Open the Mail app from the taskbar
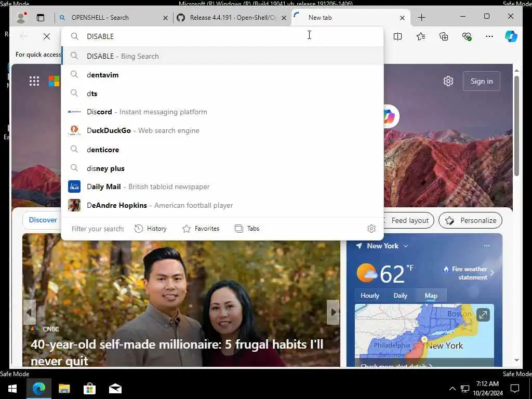Screen dimensions: 532x399 coord(115,389)
